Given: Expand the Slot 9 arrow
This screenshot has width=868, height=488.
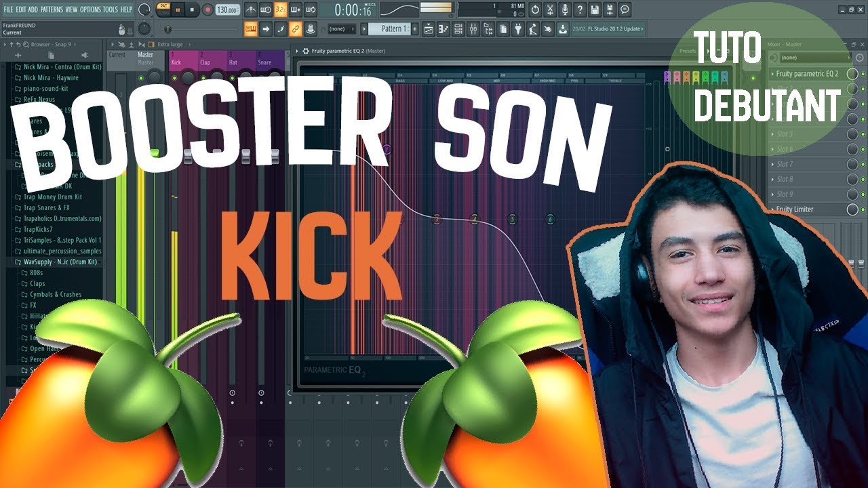Looking at the screenshot, I should coord(772,194).
